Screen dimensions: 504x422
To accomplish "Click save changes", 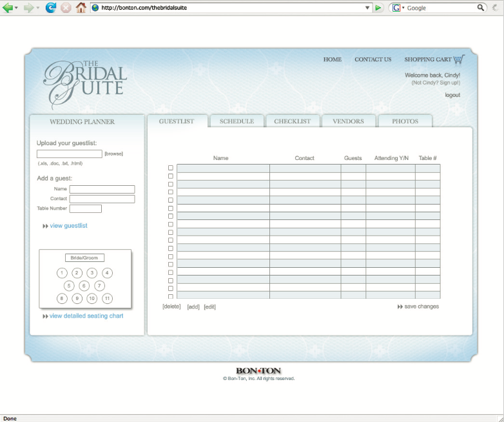I will point(422,306).
